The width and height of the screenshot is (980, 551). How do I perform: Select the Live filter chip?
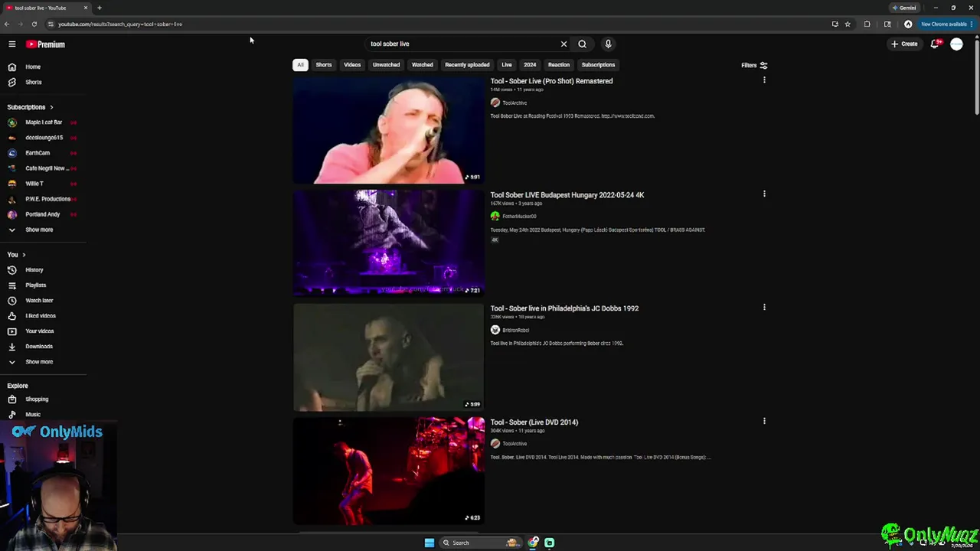pyautogui.click(x=507, y=65)
